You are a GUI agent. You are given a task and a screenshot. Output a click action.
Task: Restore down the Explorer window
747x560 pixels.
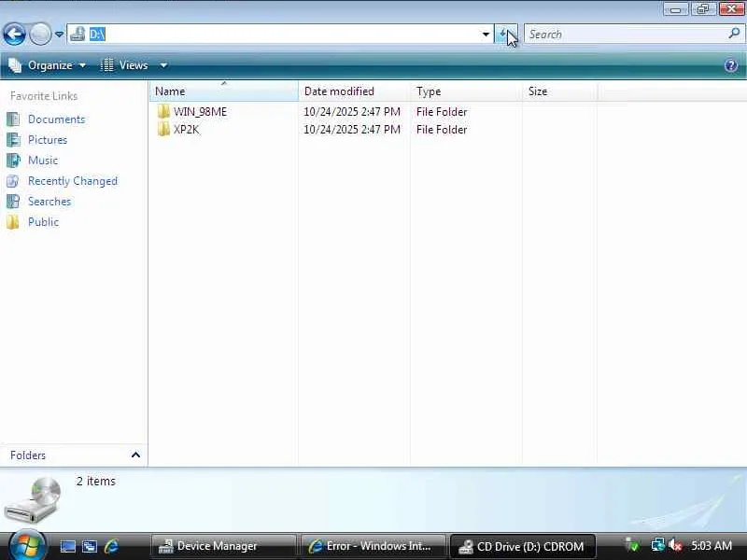tap(703, 9)
